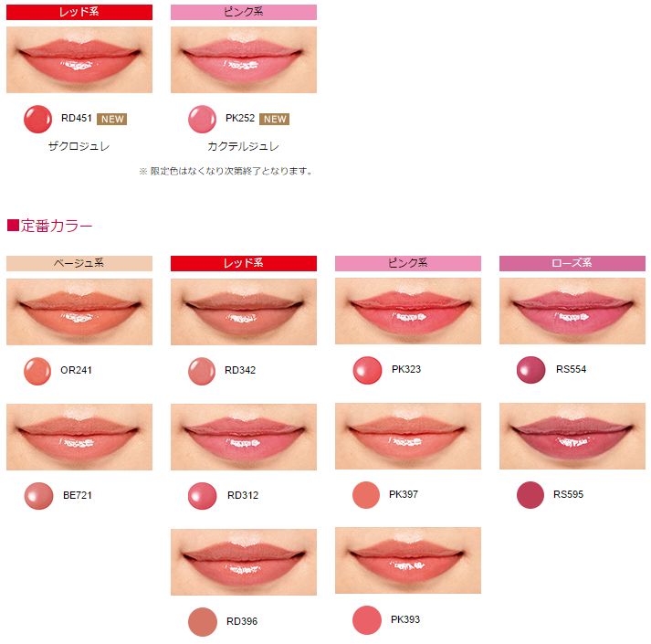Choose the PK252 pink color swatch

(x=202, y=120)
